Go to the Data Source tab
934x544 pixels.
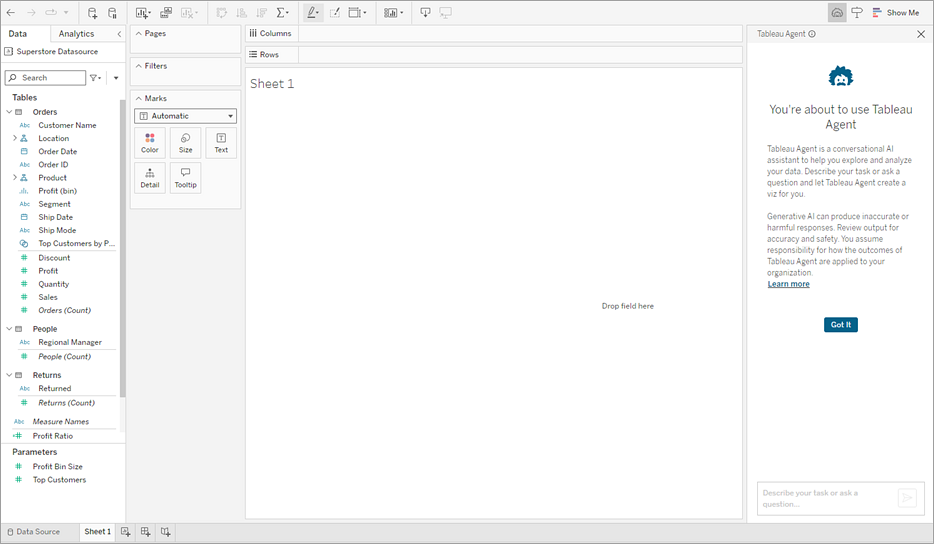pyautogui.click(x=34, y=532)
